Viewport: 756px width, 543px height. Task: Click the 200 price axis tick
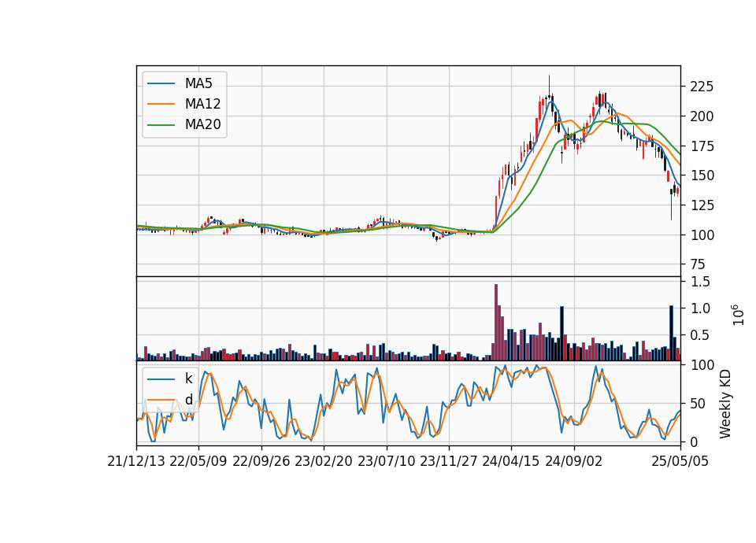pyautogui.click(x=702, y=116)
